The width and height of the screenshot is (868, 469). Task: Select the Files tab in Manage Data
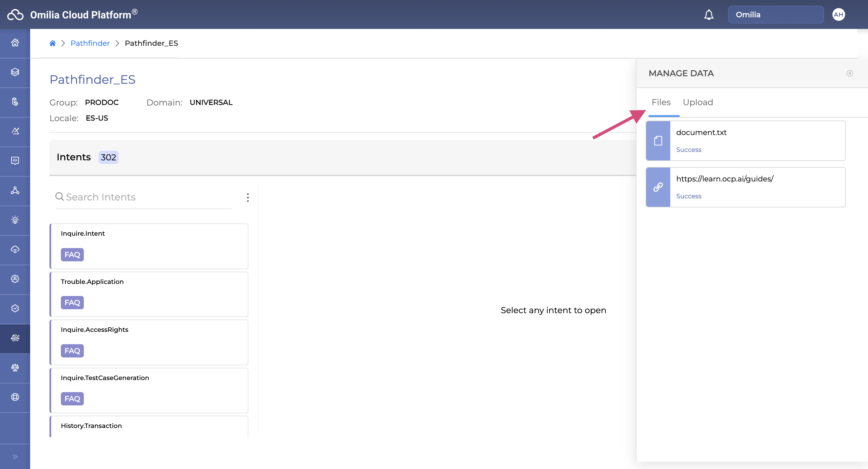point(661,102)
